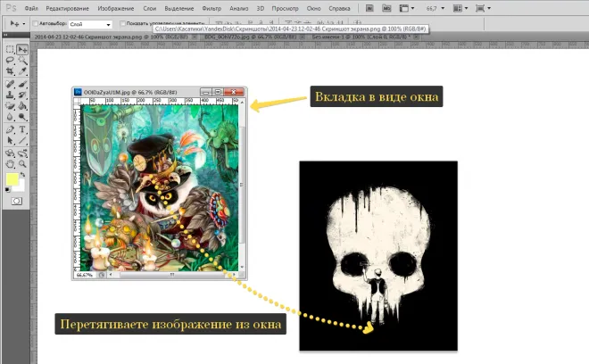Screen dimensions: 589x364
Task: Select the Path Selection arrow tool
Action: pyautogui.click(x=10, y=140)
